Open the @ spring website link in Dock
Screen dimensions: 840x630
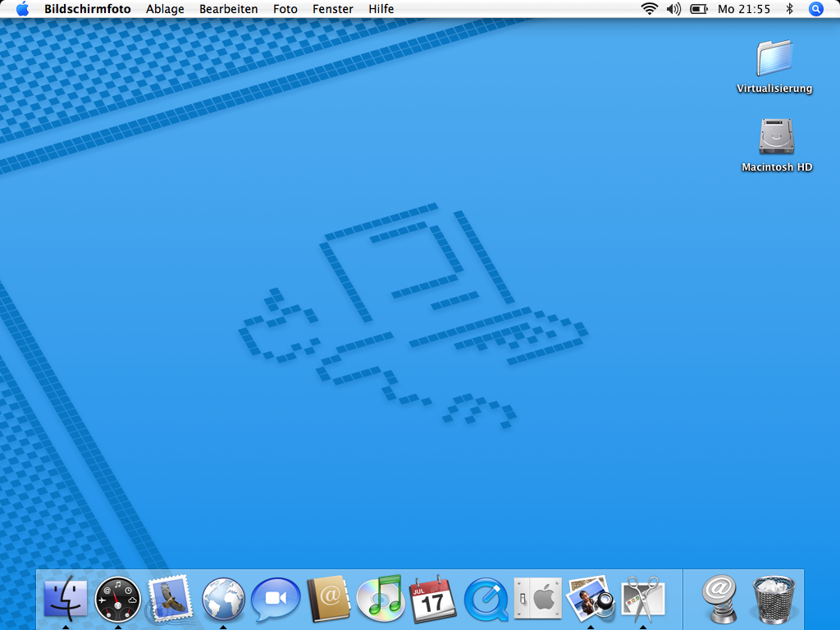pyautogui.click(x=719, y=598)
